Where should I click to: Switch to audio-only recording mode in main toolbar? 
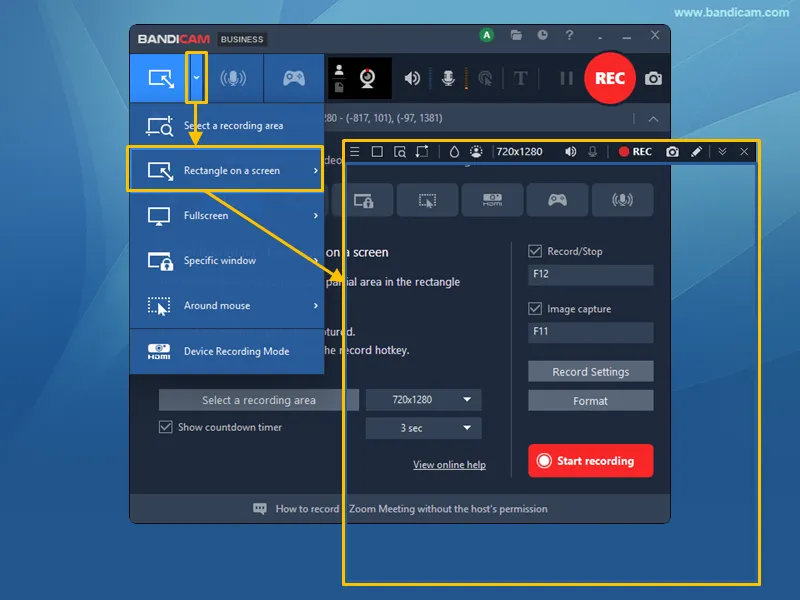233,78
